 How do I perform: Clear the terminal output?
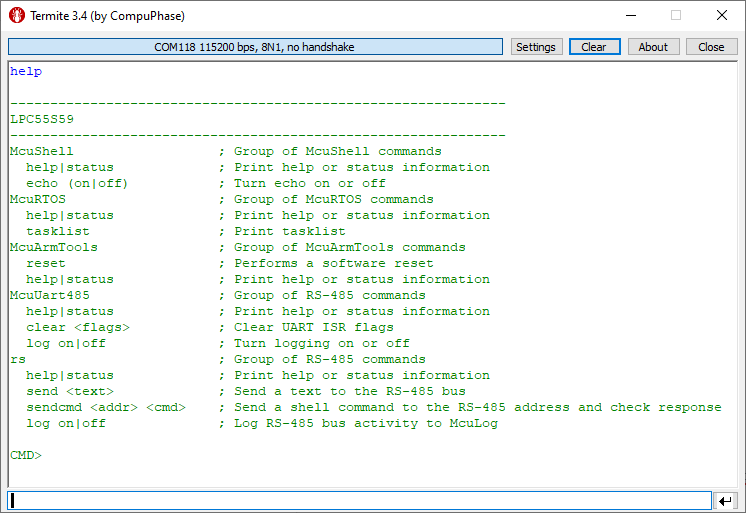click(x=594, y=47)
